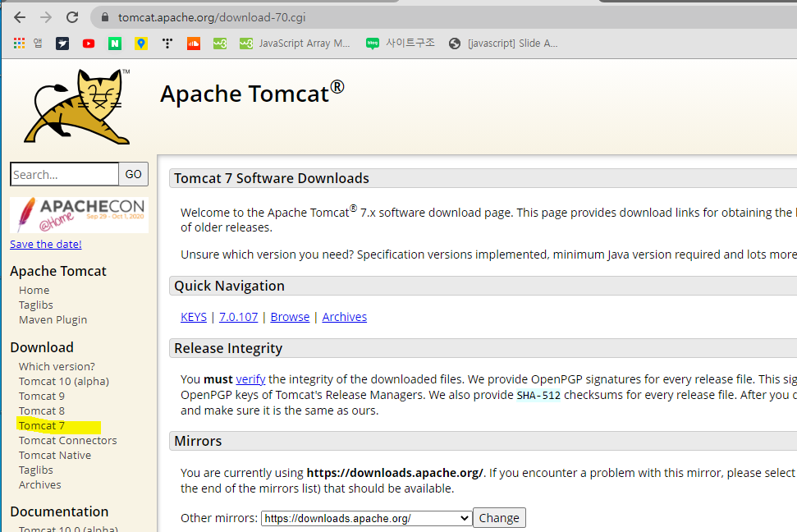Open the Browse quick navigation link
This screenshot has height=532, width=797.
click(x=290, y=317)
